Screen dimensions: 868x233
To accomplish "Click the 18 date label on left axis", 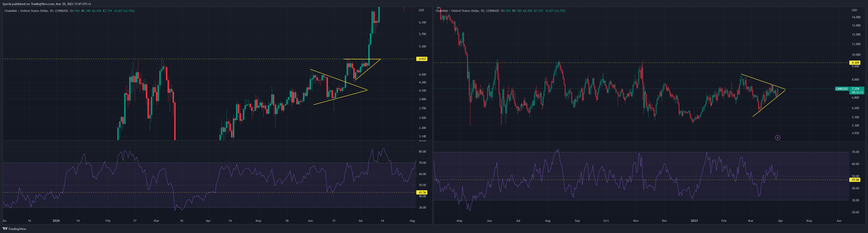I will 287,221.
